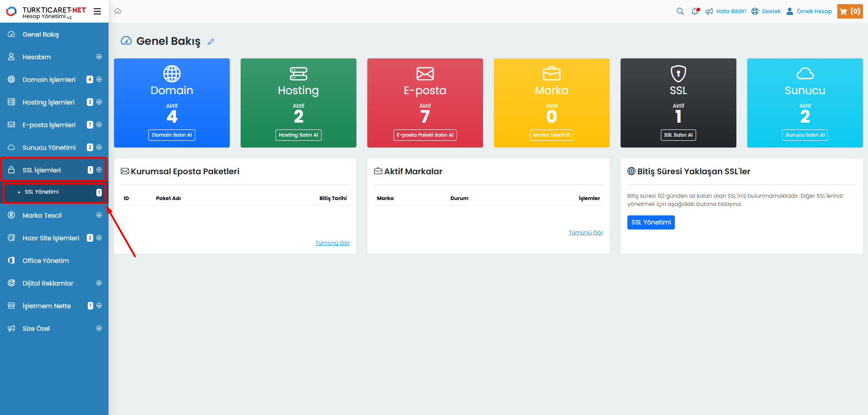868x415 pixels.
Task: Open Domain İşlemleri sidebar menu
Action: coord(54,80)
